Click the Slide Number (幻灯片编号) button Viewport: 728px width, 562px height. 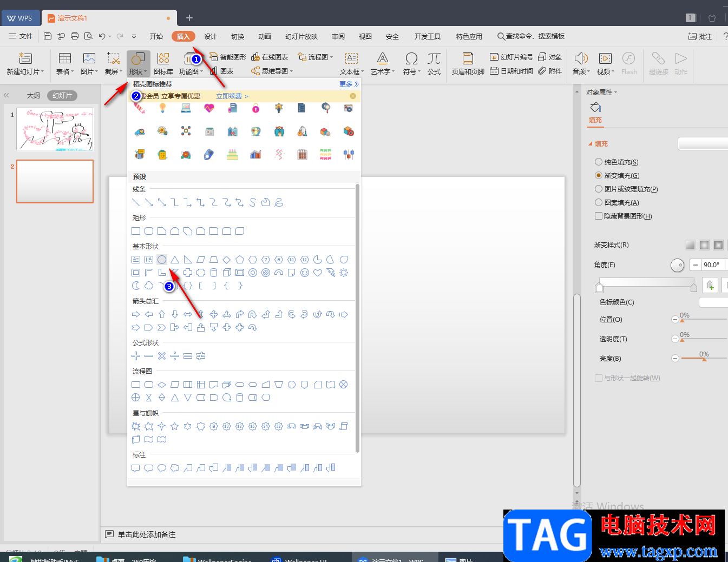tap(511, 57)
